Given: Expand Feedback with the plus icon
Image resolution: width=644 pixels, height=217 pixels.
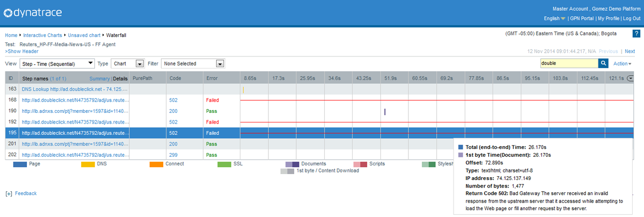Looking at the screenshot, I should [x=9, y=193].
